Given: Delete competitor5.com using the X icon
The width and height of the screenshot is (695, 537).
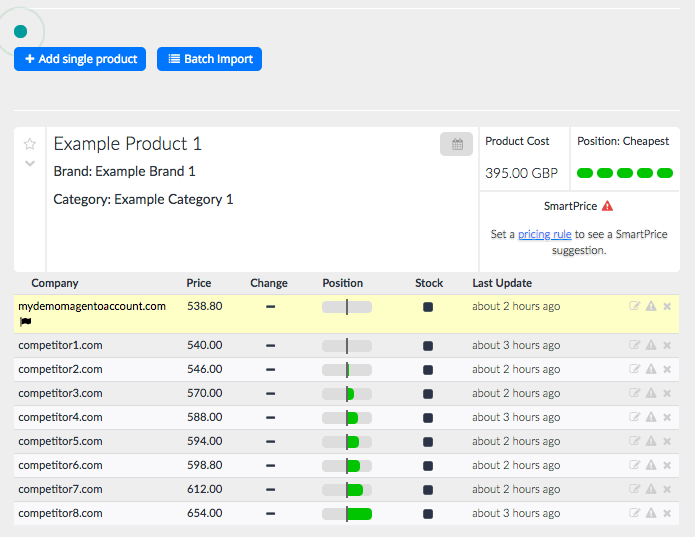Looking at the screenshot, I should (x=667, y=442).
